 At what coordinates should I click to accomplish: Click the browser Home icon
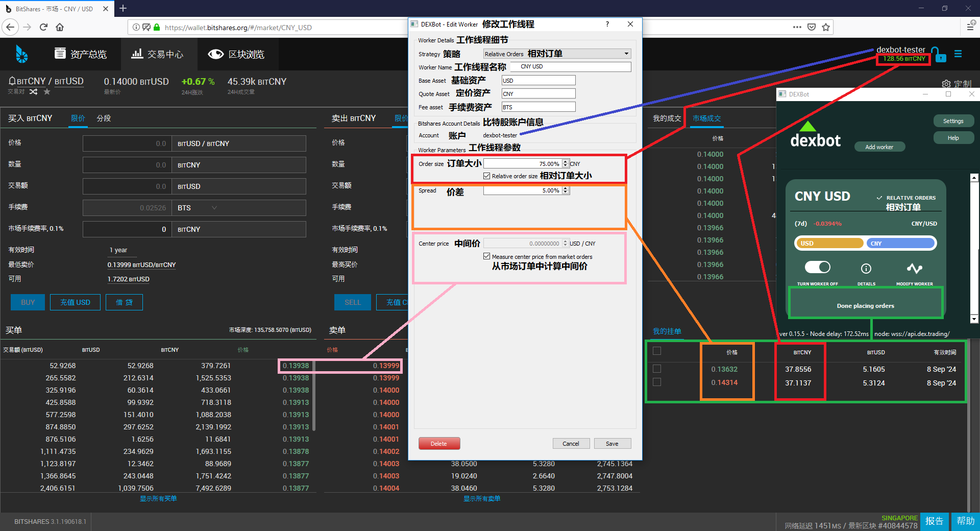coord(60,27)
